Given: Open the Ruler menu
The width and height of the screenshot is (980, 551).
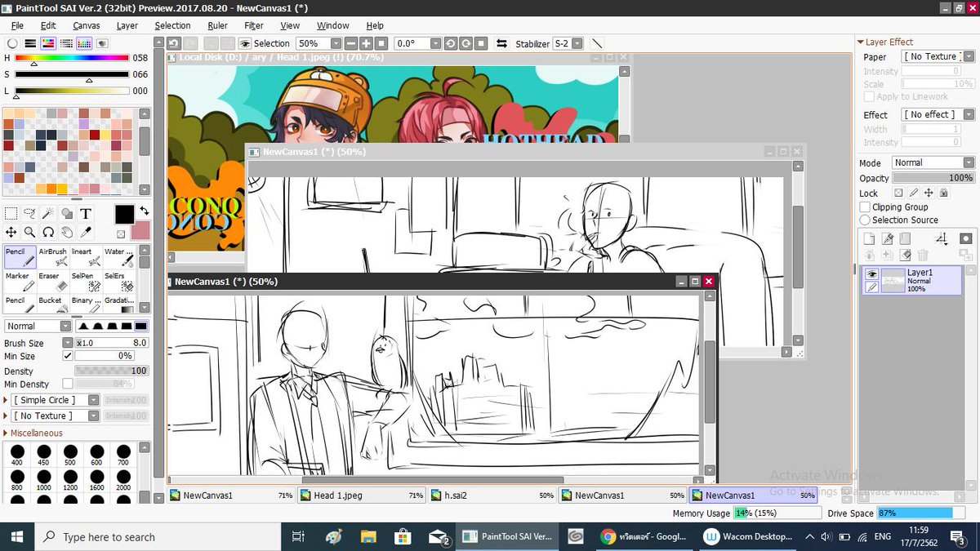Looking at the screenshot, I should point(217,25).
